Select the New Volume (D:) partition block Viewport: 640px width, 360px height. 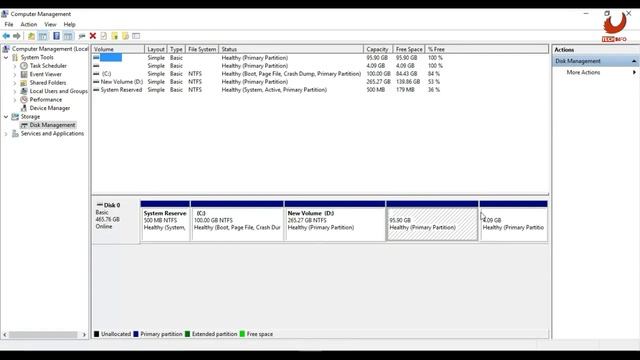(x=335, y=221)
